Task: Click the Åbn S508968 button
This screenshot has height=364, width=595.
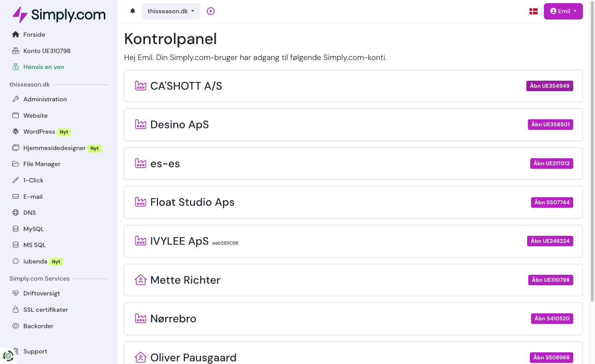Action: (551, 357)
